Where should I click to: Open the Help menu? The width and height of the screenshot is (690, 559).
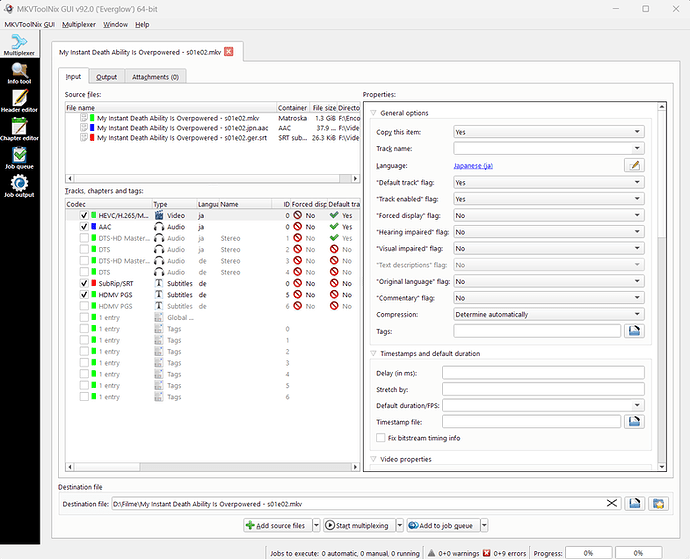click(142, 25)
